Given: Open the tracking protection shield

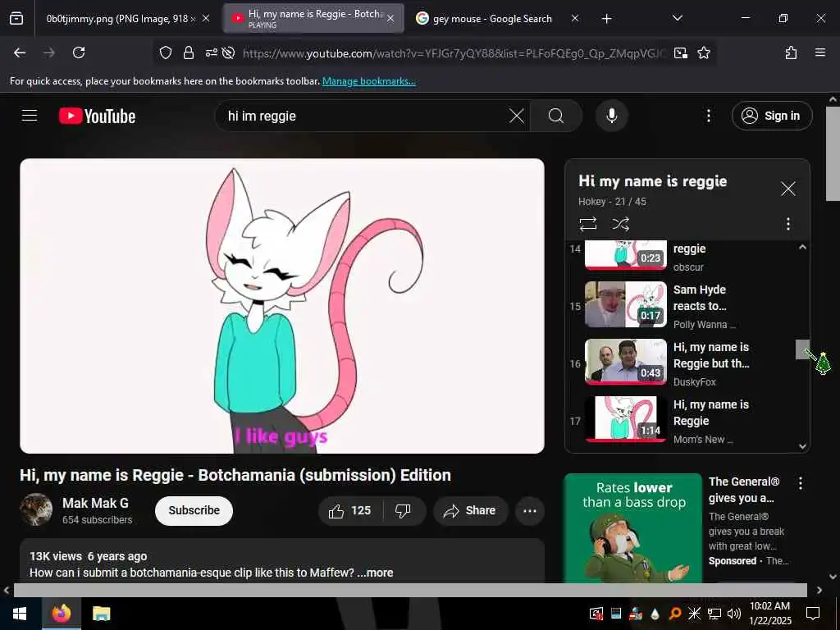Looking at the screenshot, I should pos(166,52).
